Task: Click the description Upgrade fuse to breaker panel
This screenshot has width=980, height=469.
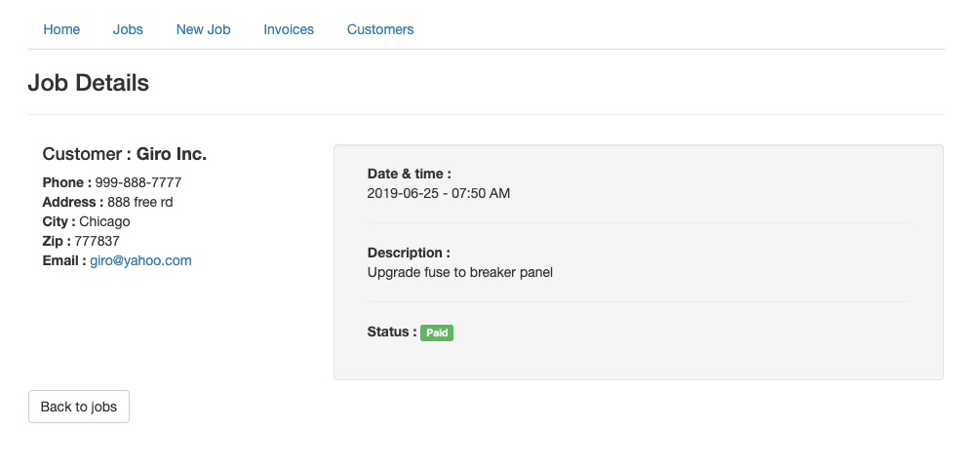Action: (x=460, y=272)
